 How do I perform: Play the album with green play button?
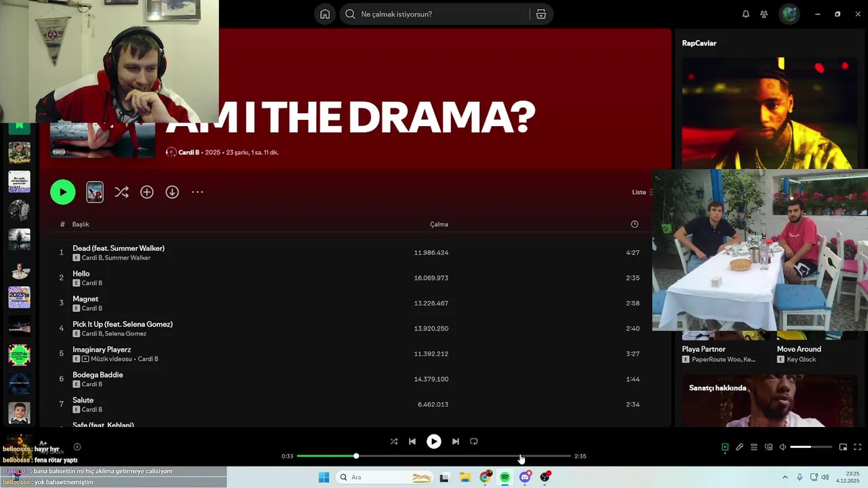pyautogui.click(x=62, y=192)
